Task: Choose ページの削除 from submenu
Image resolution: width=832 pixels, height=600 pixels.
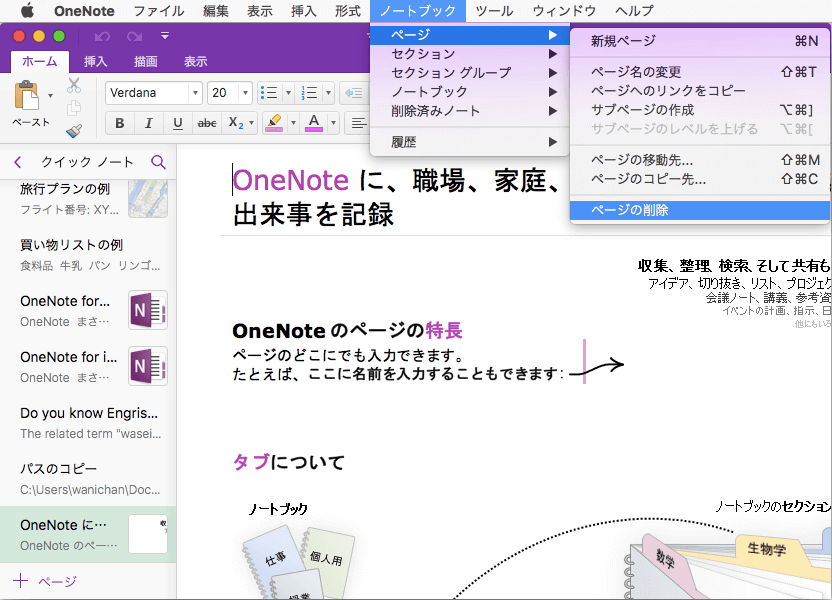Action: point(700,210)
